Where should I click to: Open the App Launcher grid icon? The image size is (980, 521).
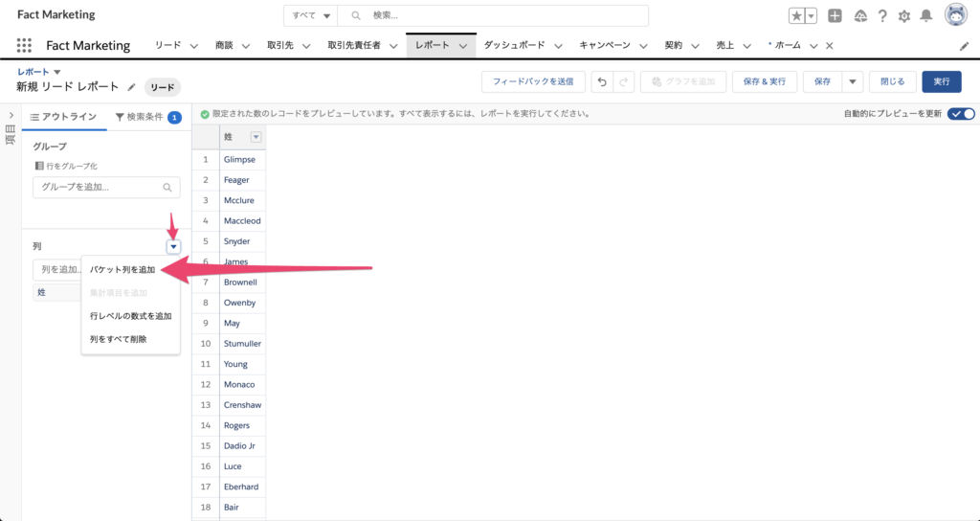tap(24, 45)
